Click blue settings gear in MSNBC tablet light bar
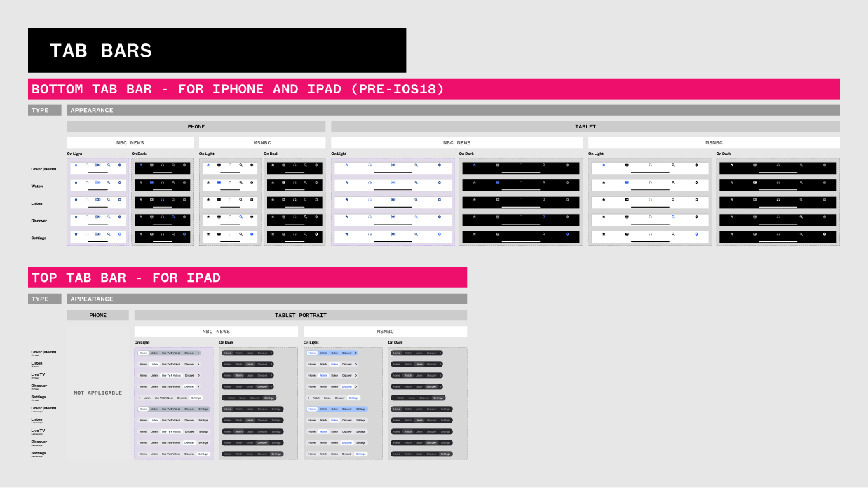Screen dimensions: 868x488 click(696, 233)
